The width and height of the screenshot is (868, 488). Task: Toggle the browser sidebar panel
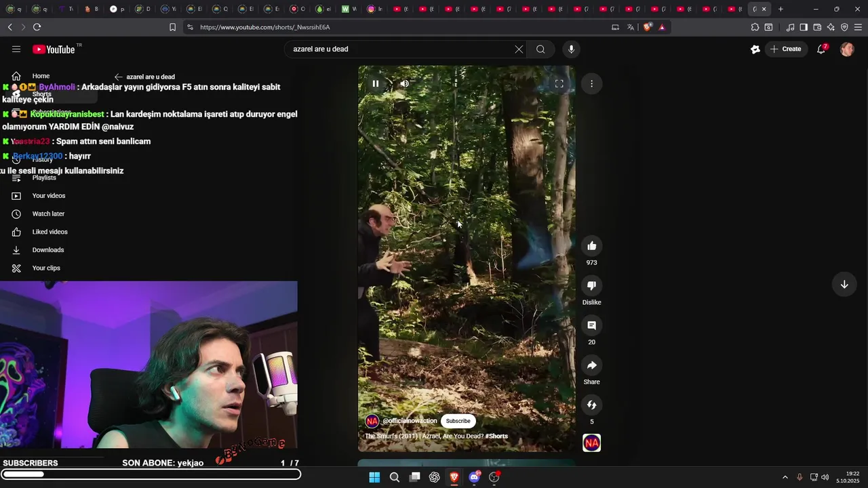804,27
